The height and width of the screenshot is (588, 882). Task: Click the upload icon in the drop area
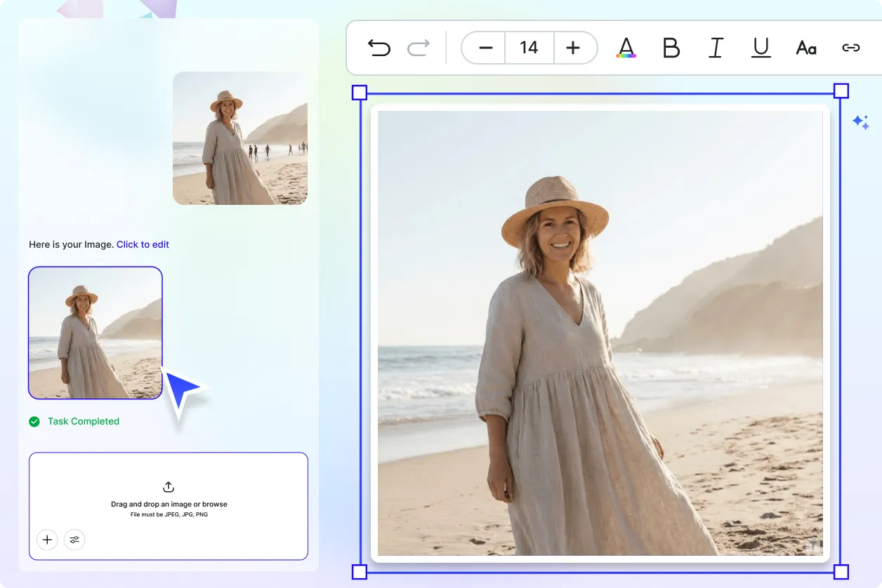(168, 486)
